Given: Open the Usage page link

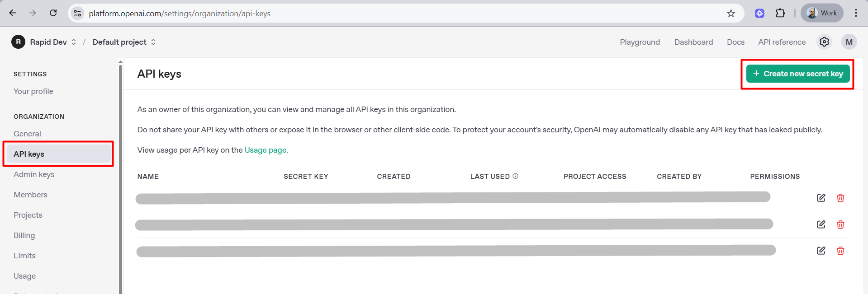Looking at the screenshot, I should tap(265, 150).
